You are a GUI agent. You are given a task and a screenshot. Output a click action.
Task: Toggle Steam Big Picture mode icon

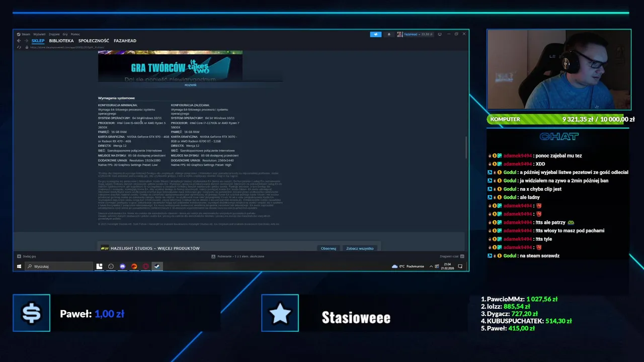(440, 34)
